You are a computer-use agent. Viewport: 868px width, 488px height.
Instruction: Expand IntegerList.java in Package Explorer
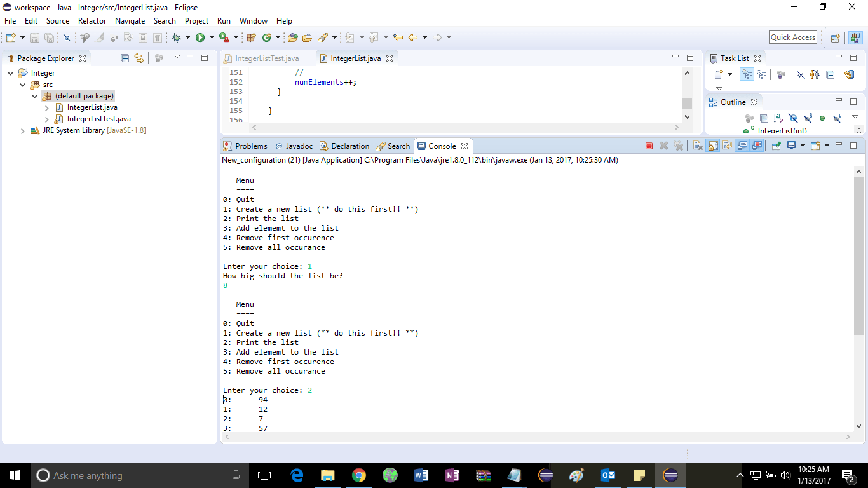click(47, 108)
